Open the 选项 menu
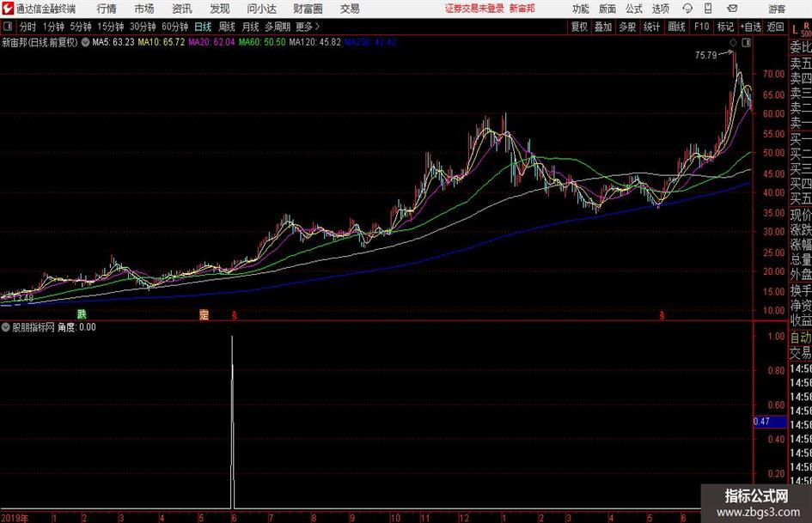 [660, 9]
